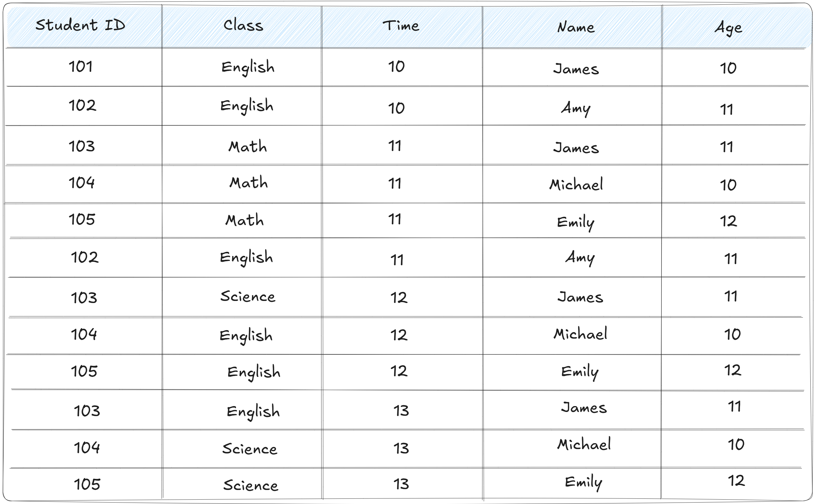Click Time 11 in Amy's English row

pyautogui.click(x=397, y=260)
